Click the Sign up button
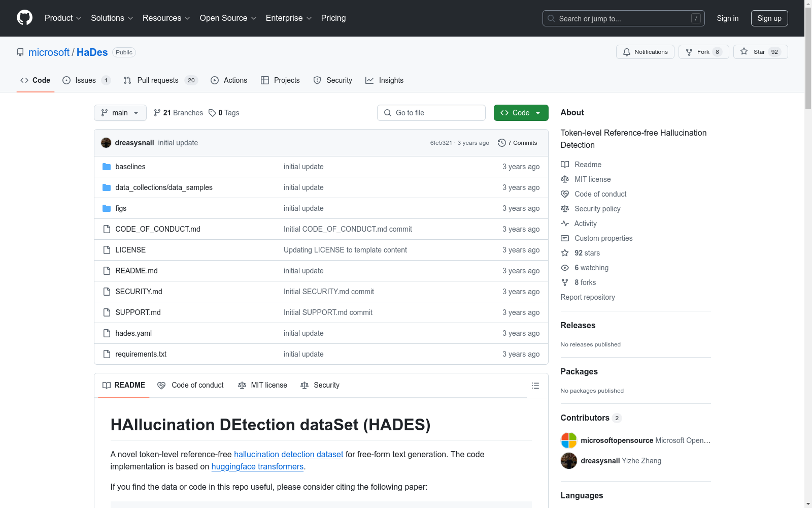 click(769, 18)
